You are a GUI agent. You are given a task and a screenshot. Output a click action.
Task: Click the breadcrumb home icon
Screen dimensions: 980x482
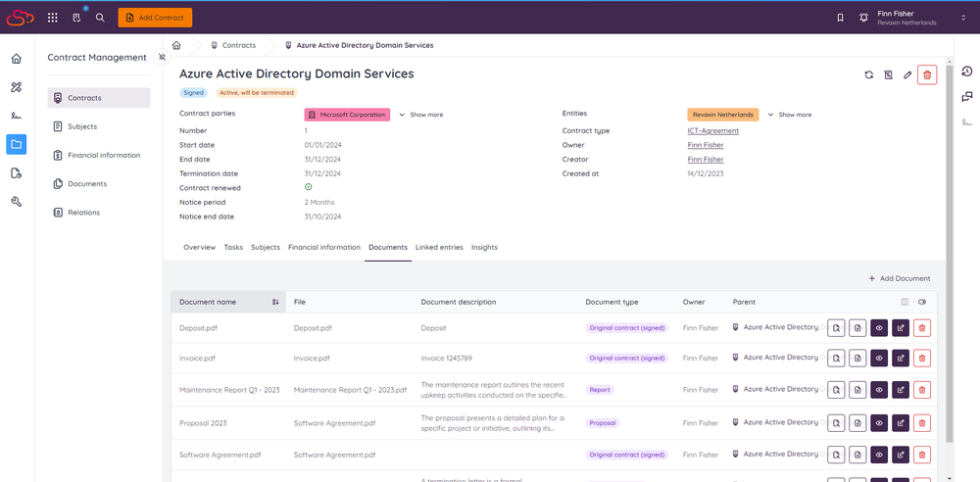pyautogui.click(x=176, y=45)
